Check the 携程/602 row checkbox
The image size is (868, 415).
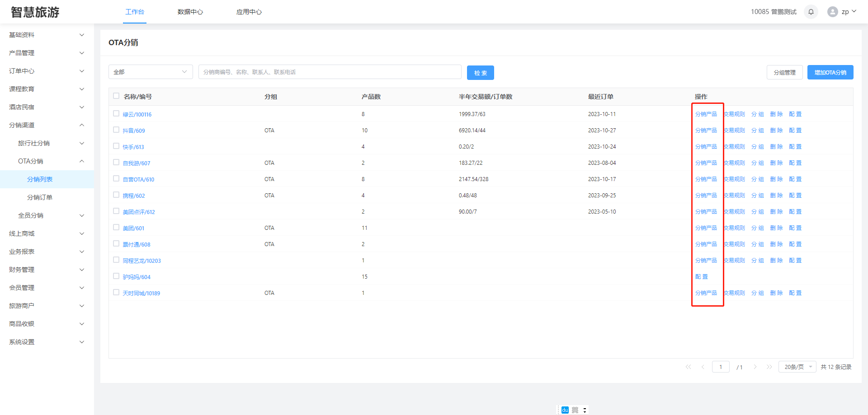point(116,195)
